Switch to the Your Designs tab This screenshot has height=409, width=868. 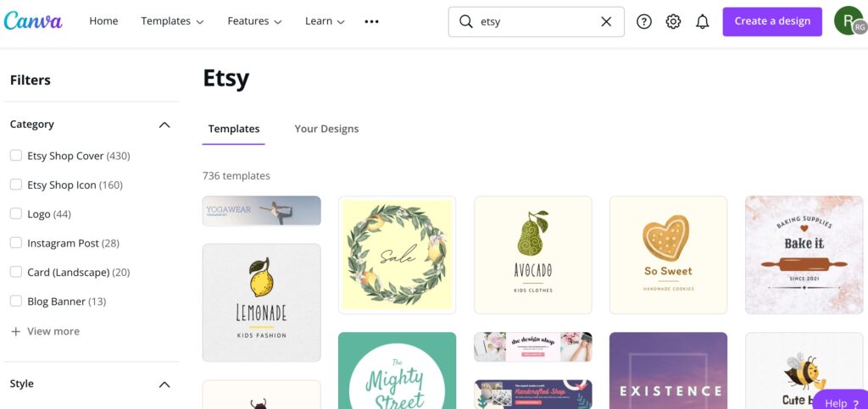click(x=326, y=129)
